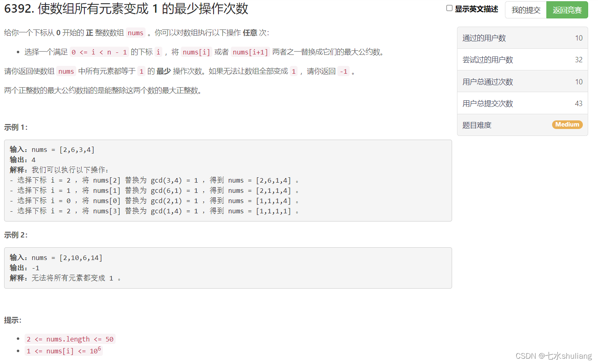Viewport: 598px width, 364px height.
Task: Select the 通过的用户数 row
Action: (x=523, y=38)
